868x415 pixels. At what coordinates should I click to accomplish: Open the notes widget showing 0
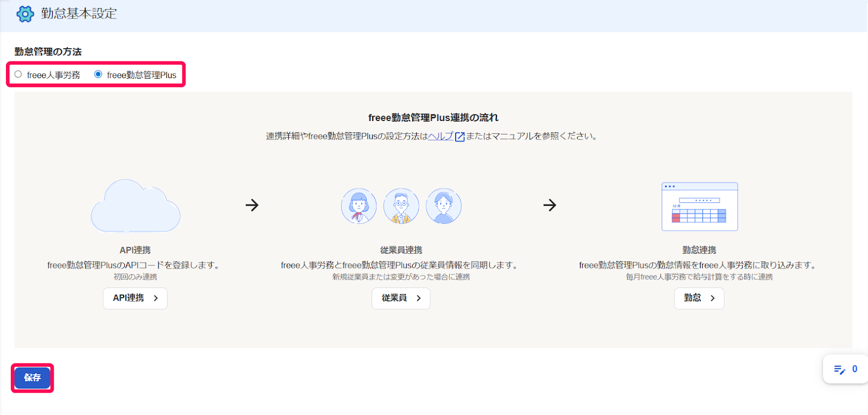[x=845, y=369]
